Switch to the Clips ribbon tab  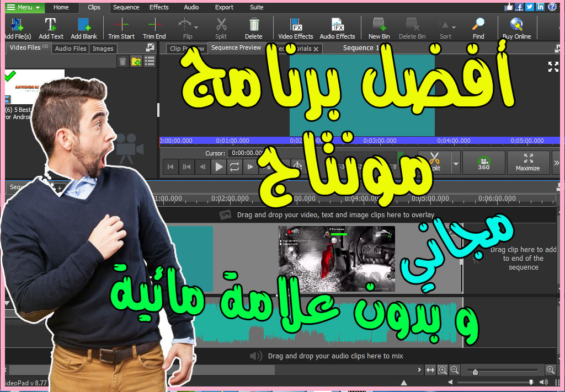94,7
